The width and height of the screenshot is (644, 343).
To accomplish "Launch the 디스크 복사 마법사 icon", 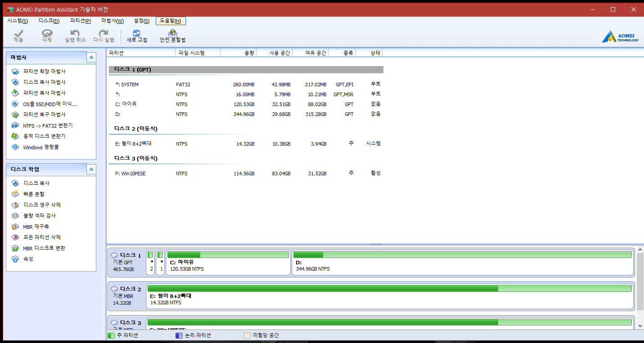I will click(15, 82).
